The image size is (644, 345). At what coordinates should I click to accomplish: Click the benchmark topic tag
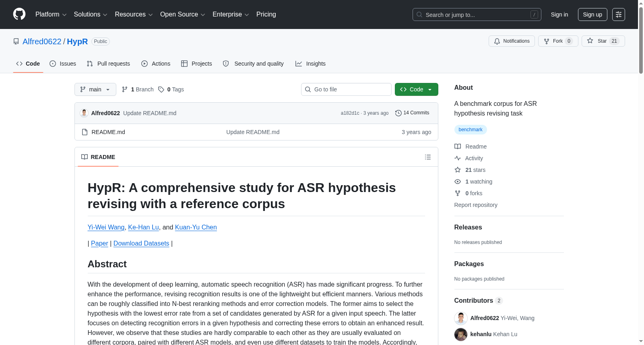471,130
